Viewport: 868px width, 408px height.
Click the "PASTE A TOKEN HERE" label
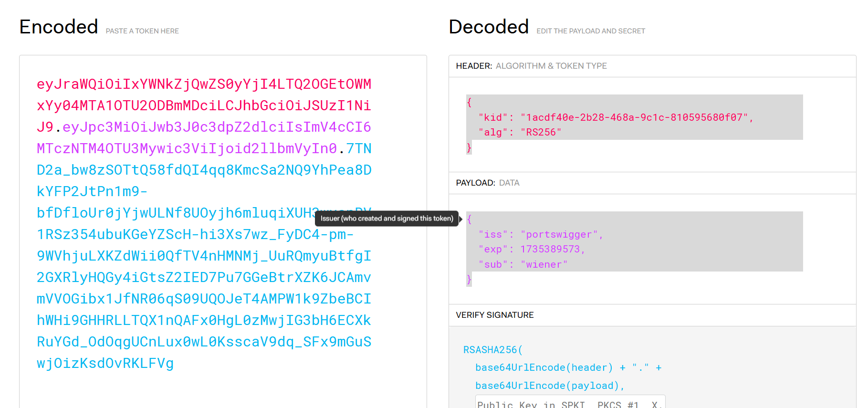pyautogui.click(x=142, y=31)
